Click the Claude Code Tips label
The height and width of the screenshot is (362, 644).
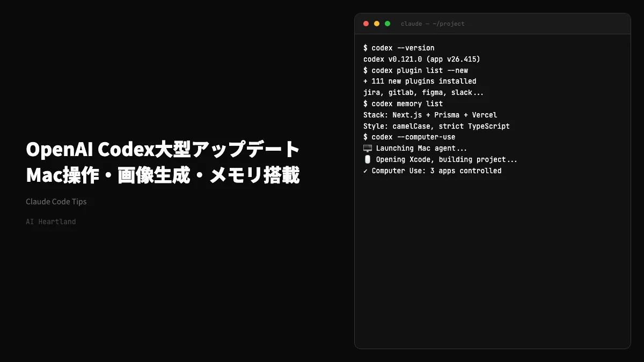point(56,202)
